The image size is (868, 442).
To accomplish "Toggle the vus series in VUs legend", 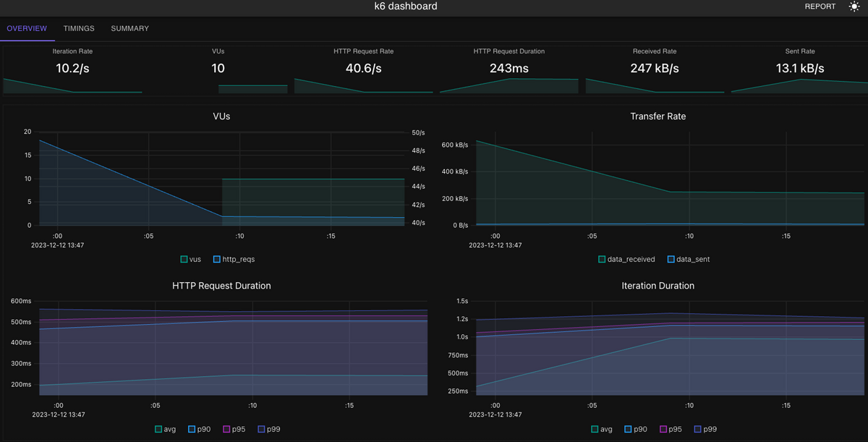I will (x=191, y=259).
